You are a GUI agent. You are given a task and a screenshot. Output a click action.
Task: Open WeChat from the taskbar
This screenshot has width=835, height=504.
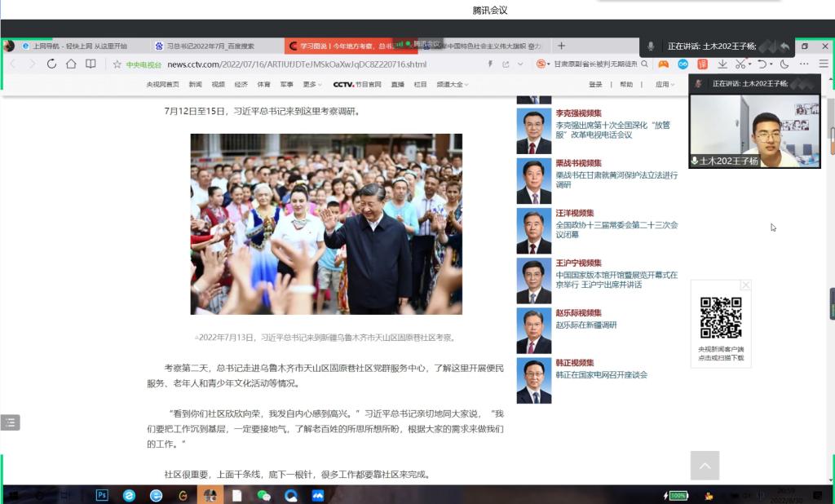click(x=263, y=495)
